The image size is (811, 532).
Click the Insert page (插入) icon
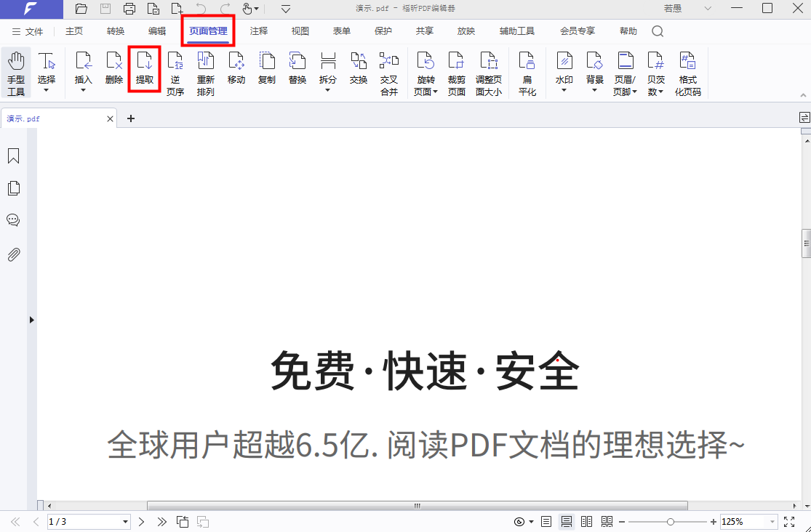click(x=83, y=61)
